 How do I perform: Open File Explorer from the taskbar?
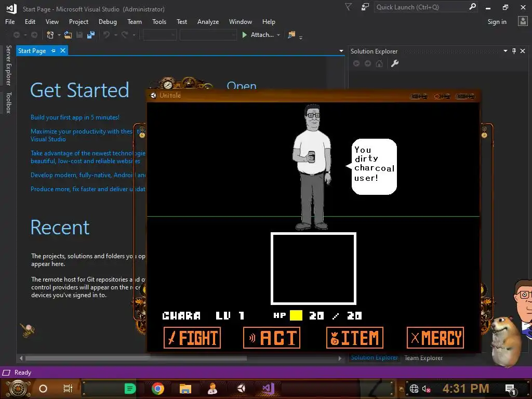pyautogui.click(x=185, y=389)
